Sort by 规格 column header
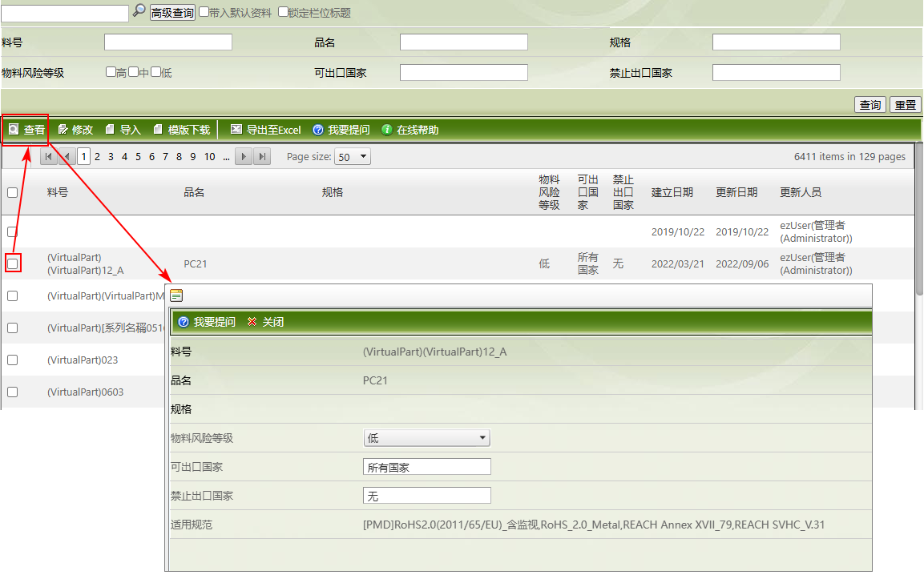The image size is (924, 587). coord(333,192)
